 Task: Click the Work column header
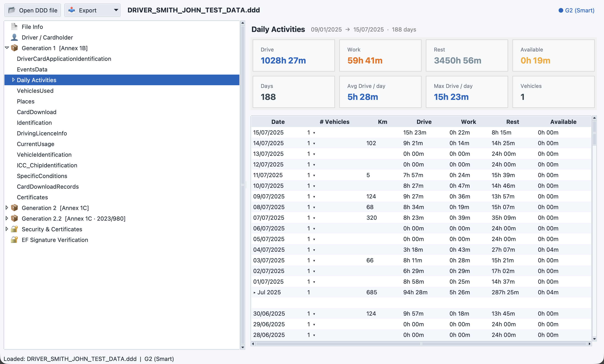coord(469,122)
